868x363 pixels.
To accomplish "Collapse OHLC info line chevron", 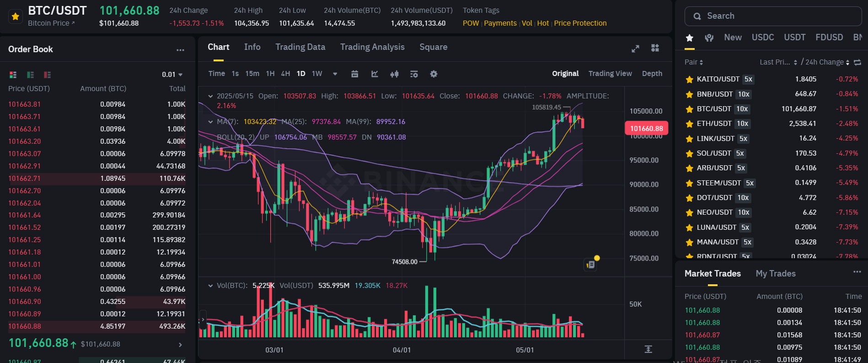I will click(x=210, y=96).
